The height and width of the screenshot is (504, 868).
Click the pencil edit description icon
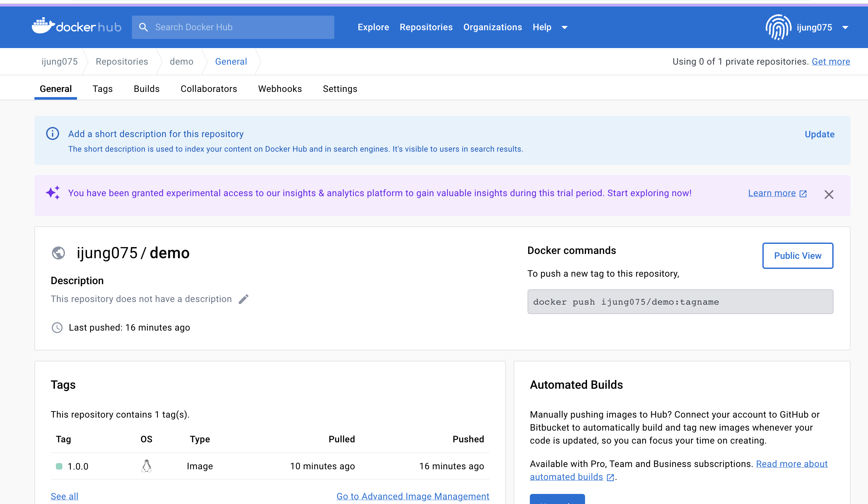[x=244, y=299]
